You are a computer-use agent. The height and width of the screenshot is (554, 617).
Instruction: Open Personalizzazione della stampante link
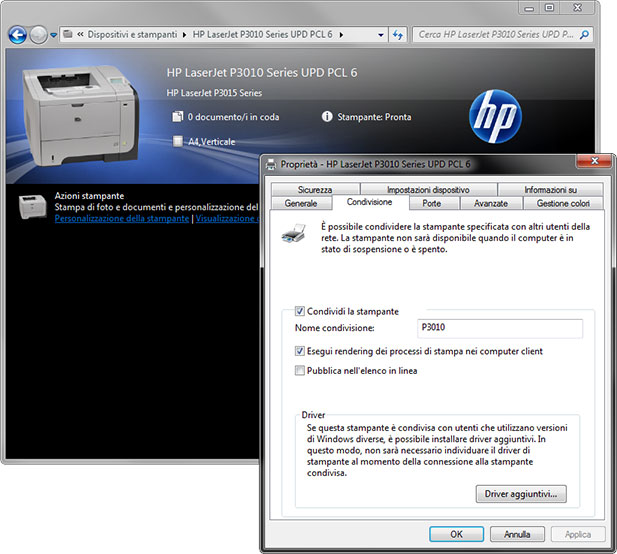(122, 218)
